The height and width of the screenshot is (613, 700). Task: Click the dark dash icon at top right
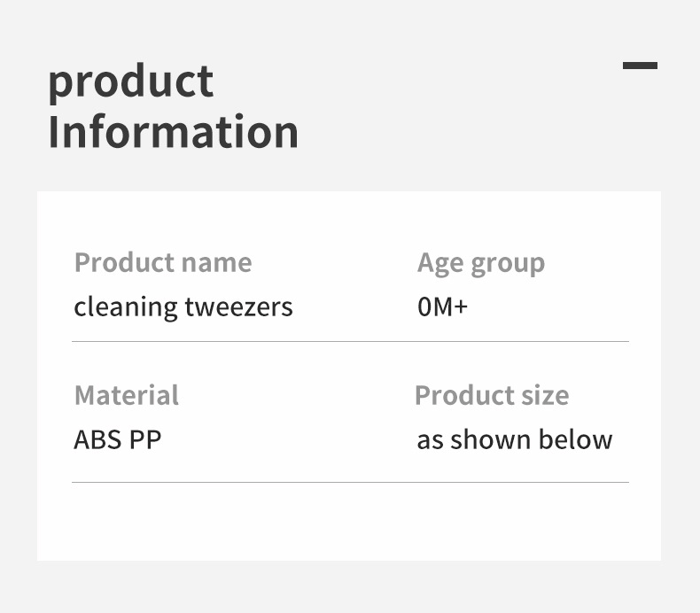click(x=640, y=66)
